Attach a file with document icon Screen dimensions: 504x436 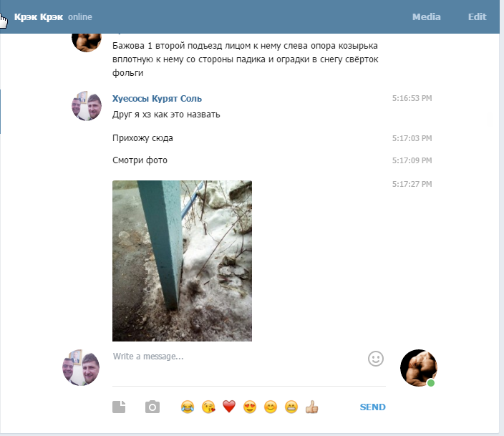pos(119,407)
